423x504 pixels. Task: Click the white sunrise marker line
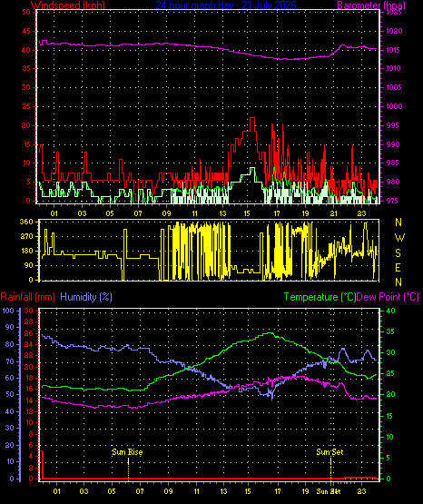point(128,461)
